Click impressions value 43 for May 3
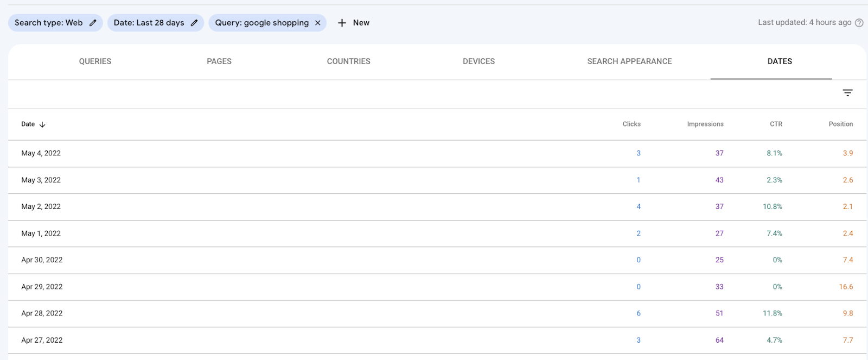This screenshot has height=360, width=868. pyautogui.click(x=719, y=180)
